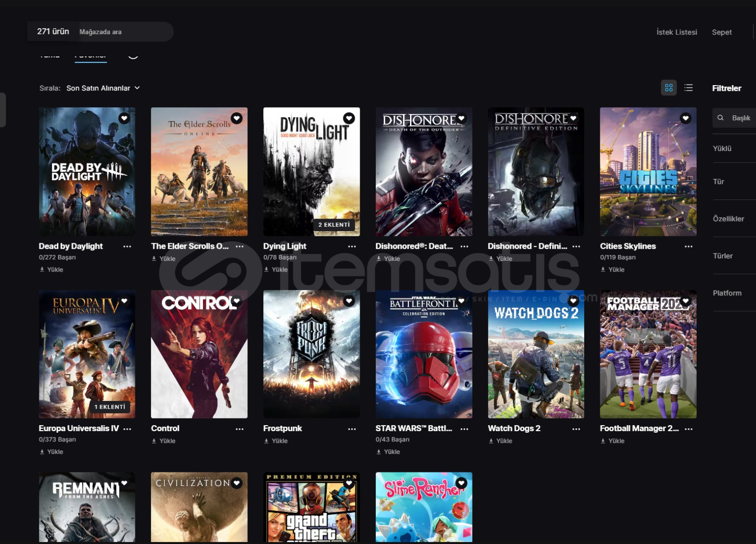Open Sepet in top navigation
756x544 pixels.
(722, 32)
